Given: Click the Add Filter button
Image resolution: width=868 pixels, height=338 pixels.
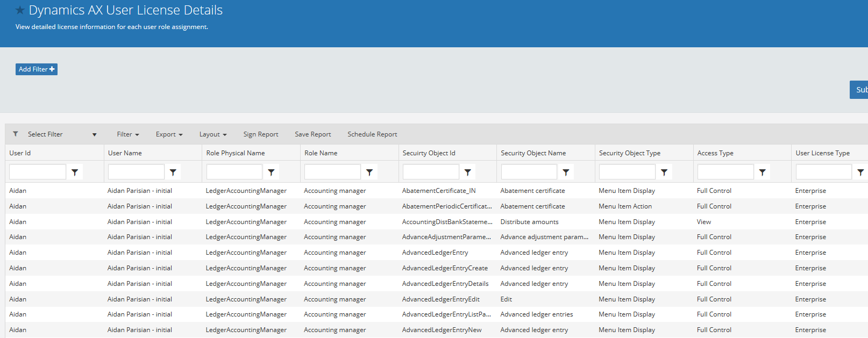Looking at the screenshot, I should 37,69.
